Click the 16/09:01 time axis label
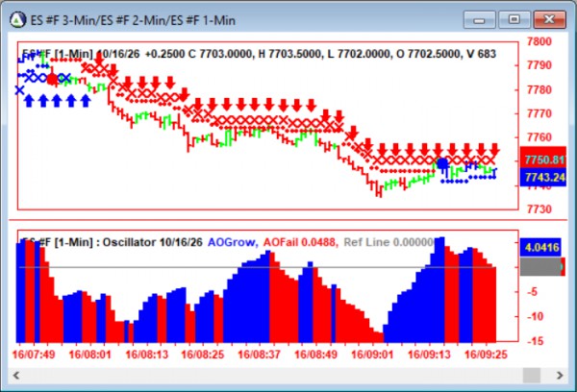This screenshot has height=392, width=577. [x=372, y=355]
